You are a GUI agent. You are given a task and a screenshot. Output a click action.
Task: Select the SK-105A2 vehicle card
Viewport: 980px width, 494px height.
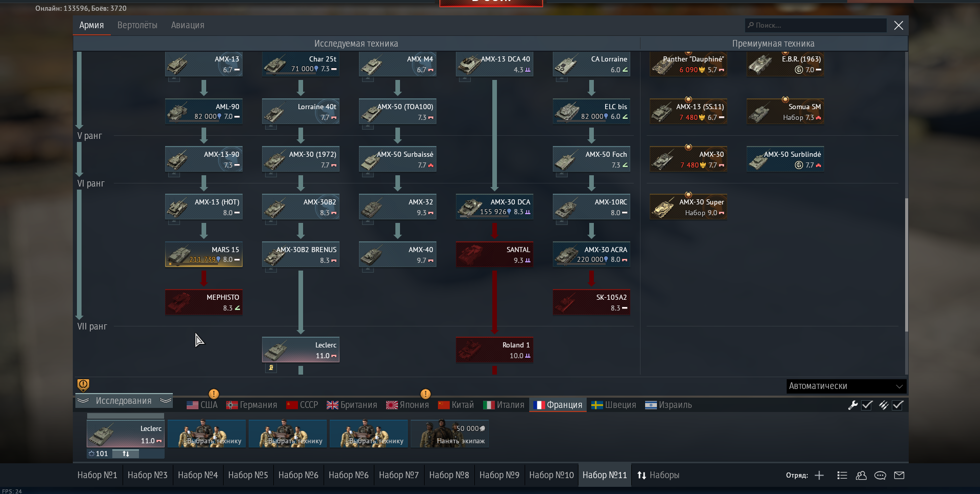tap(591, 302)
